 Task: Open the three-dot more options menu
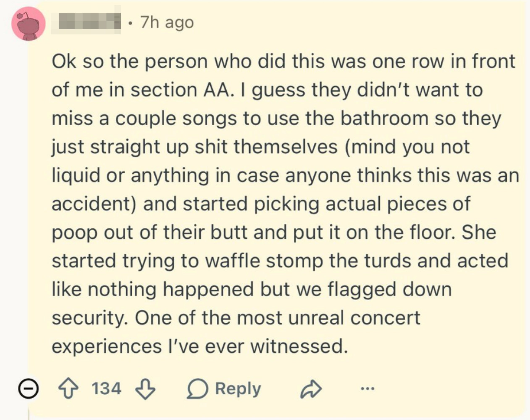pos(367,389)
